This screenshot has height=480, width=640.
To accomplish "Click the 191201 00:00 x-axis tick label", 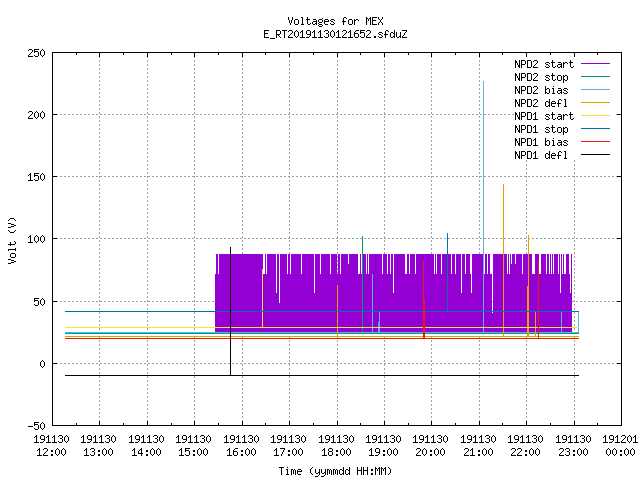I will tap(620, 446).
